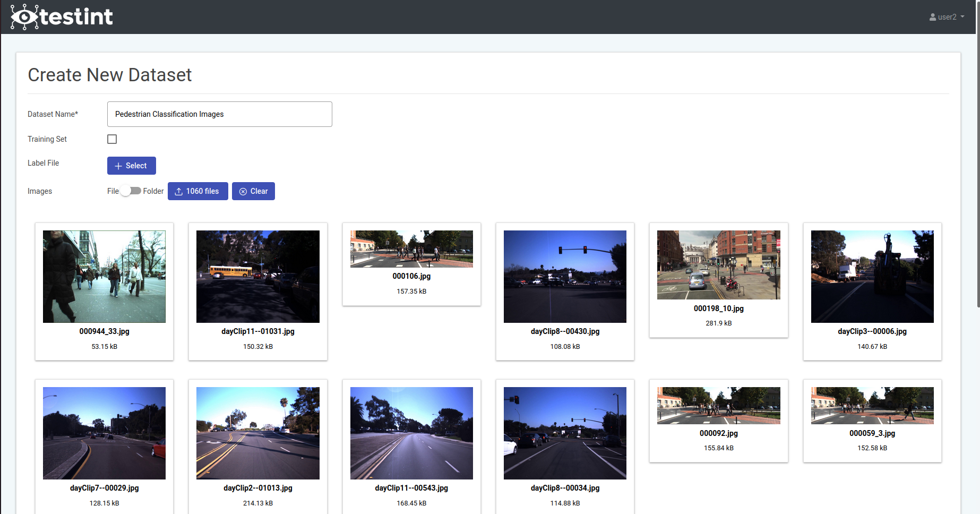Screen dimensions: 980x514
Task: Choose the dayClip8--00430.jpg traffic light image
Action: pyautogui.click(x=565, y=277)
